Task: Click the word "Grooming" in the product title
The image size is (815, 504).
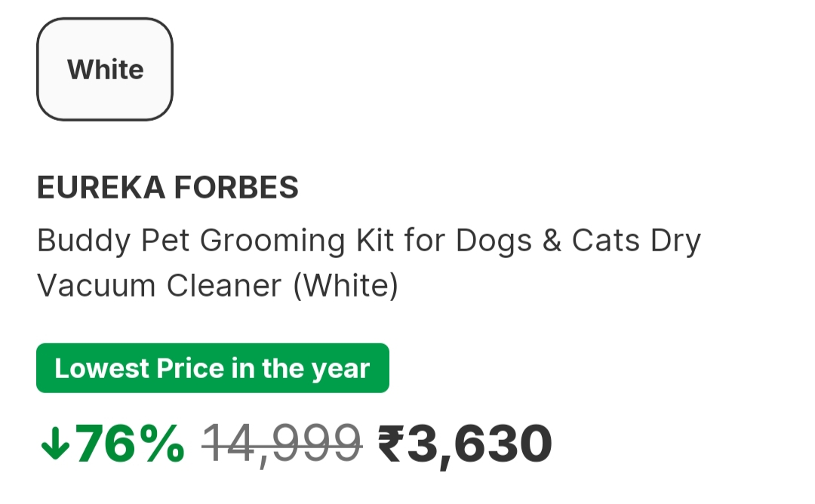Action: click(272, 241)
